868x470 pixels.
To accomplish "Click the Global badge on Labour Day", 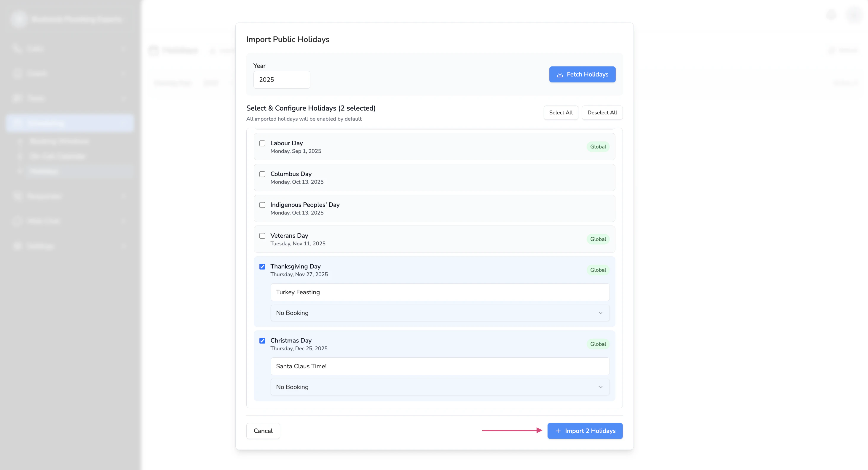I will pyautogui.click(x=598, y=147).
